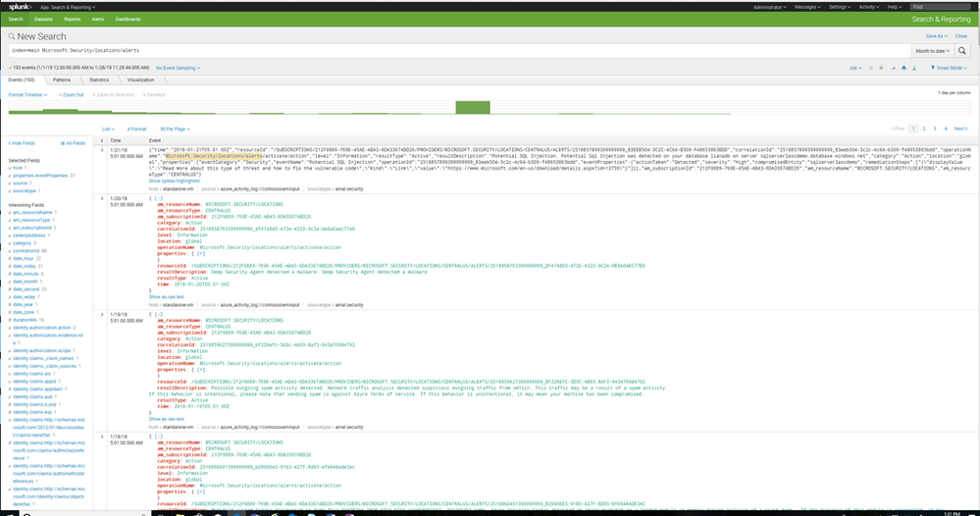Image resolution: width=980 pixels, height=516 pixels.
Task: Select the callerIpAddress field
Action: tap(28, 235)
